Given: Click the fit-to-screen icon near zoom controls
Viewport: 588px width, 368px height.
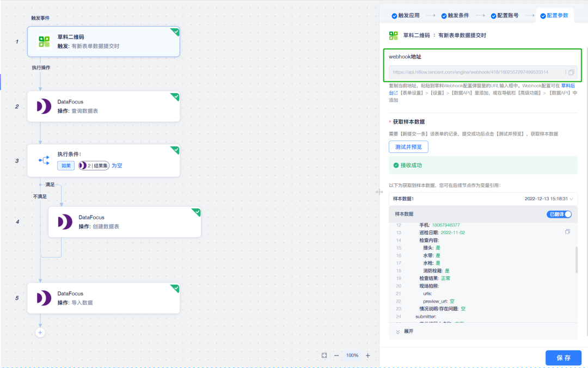Looking at the screenshot, I should 324,355.
